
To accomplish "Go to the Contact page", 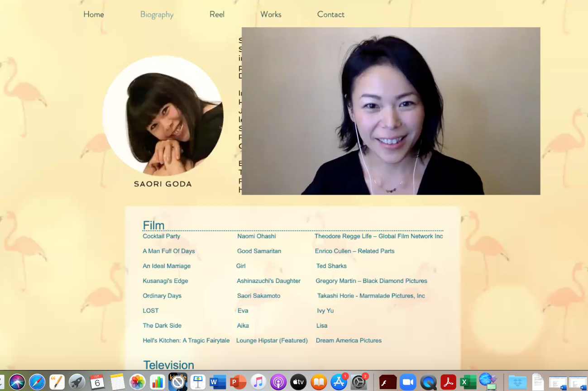I will tap(331, 14).
